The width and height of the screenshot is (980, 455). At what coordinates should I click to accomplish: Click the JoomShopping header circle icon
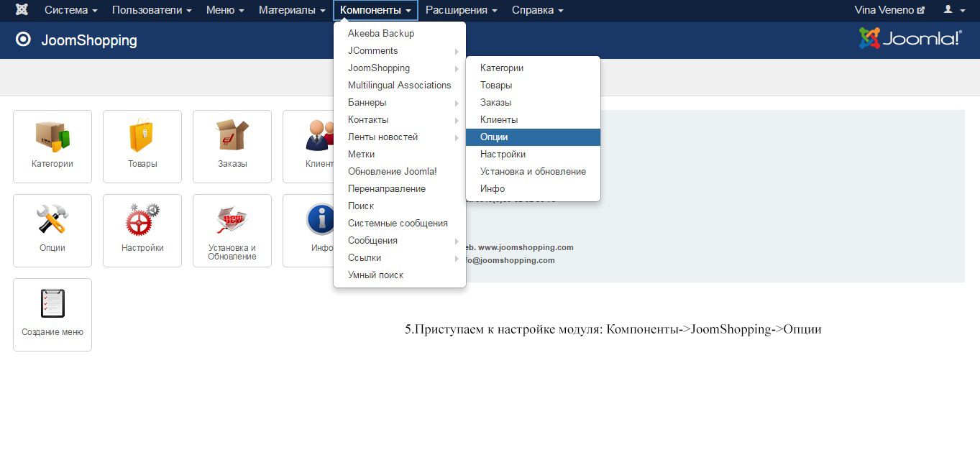23,40
